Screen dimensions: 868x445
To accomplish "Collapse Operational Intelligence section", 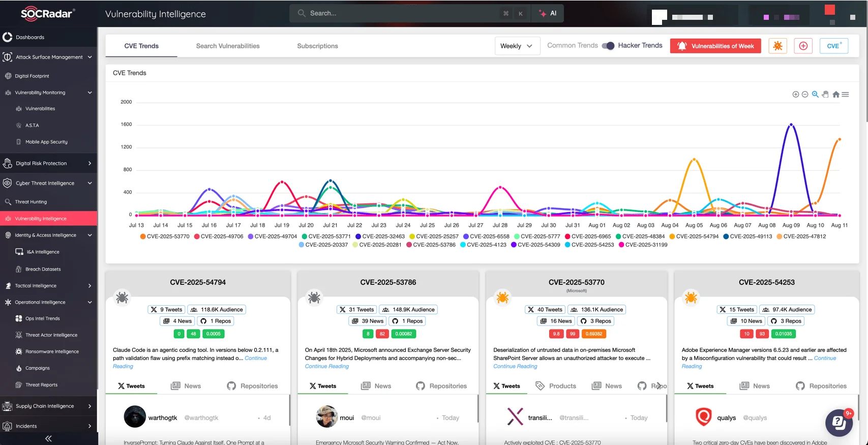I will click(x=48, y=302).
